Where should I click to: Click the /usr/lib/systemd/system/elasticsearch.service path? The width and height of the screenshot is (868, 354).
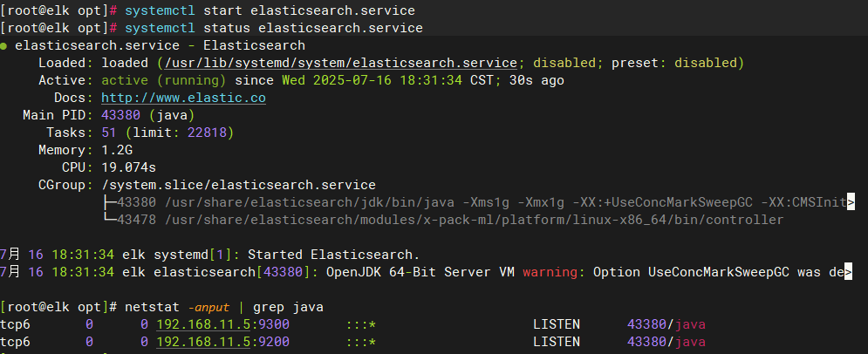coord(340,63)
